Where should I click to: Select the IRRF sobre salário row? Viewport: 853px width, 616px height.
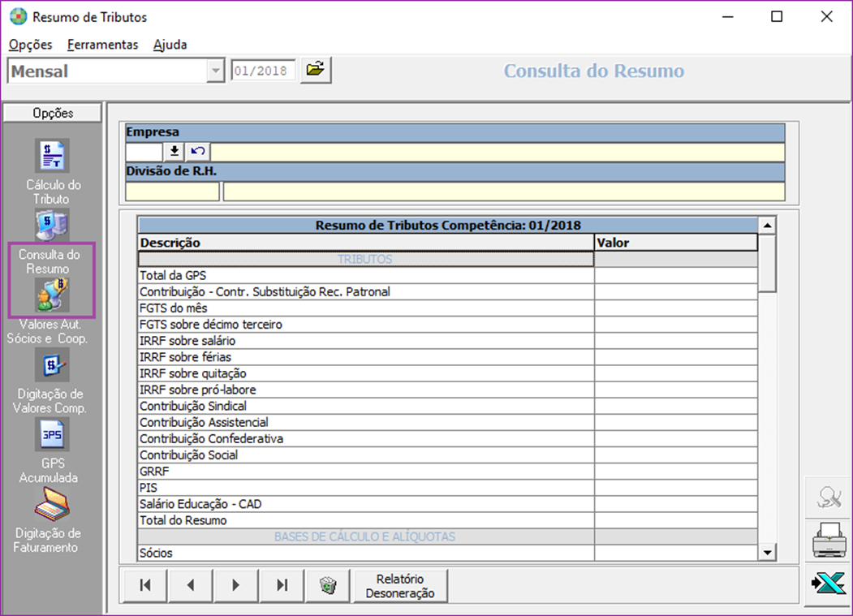pos(447,341)
